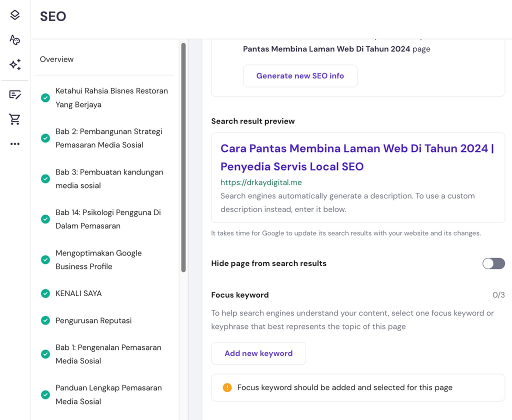Click the page list vertical scrollbar

point(183,157)
